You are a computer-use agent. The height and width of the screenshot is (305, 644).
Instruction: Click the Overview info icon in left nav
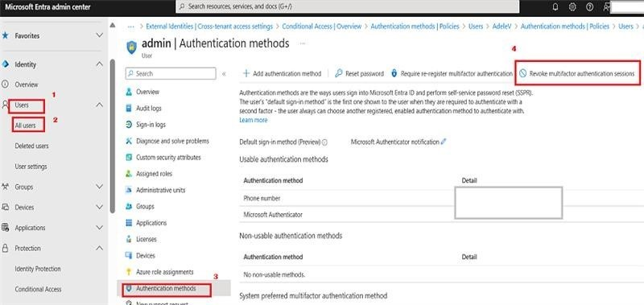5,84
